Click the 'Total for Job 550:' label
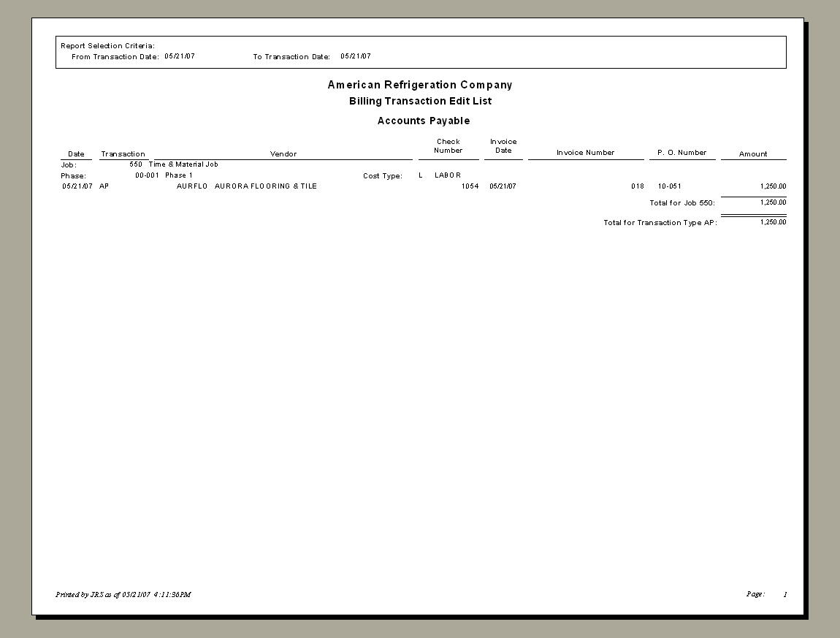840x638 pixels. click(682, 202)
